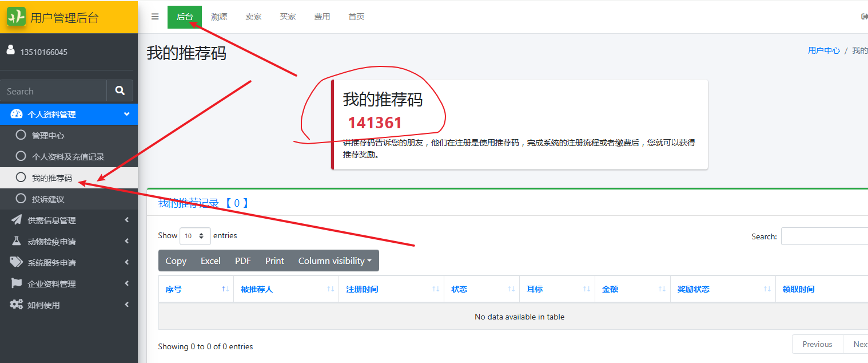Expand the 企业资料管理 chevron

(126, 283)
